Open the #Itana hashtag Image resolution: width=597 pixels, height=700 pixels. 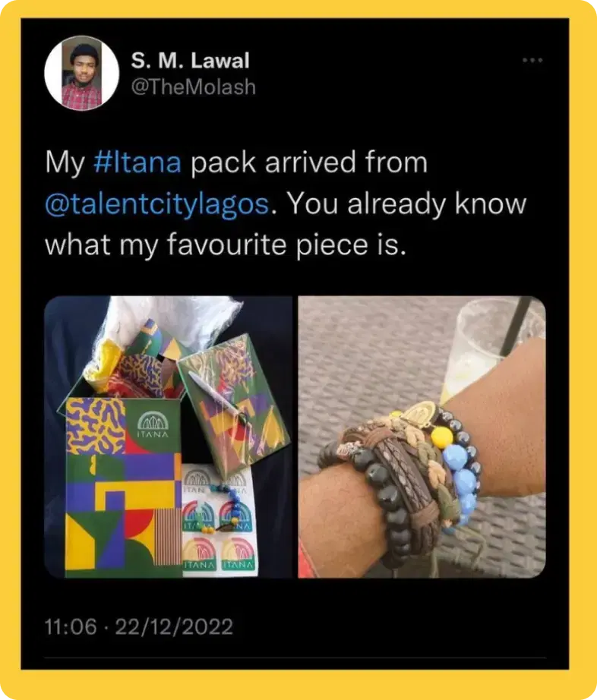137,162
